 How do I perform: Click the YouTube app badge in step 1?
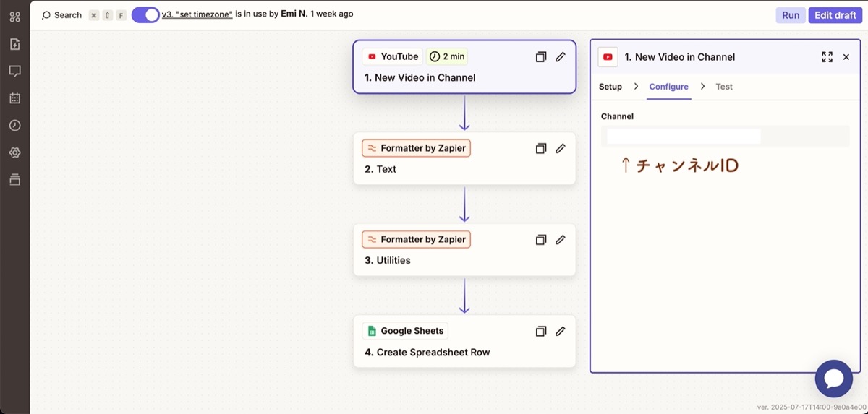(x=393, y=56)
